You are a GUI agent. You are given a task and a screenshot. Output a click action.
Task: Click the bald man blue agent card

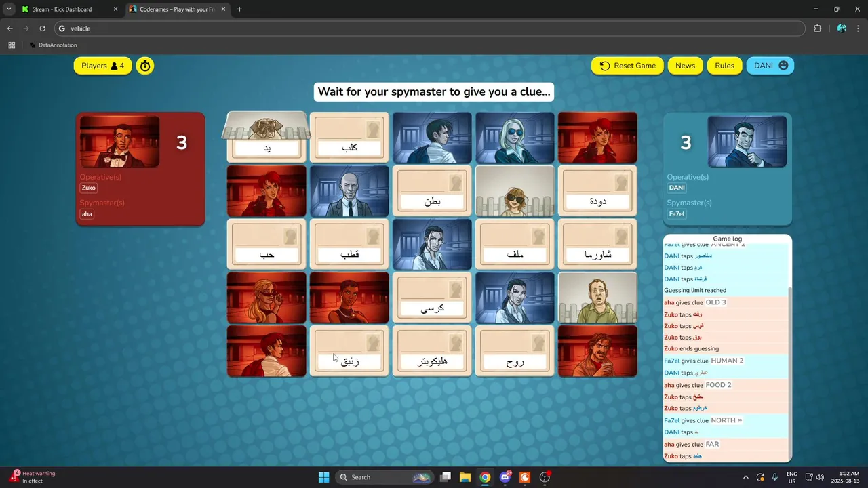click(x=349, y=191)
